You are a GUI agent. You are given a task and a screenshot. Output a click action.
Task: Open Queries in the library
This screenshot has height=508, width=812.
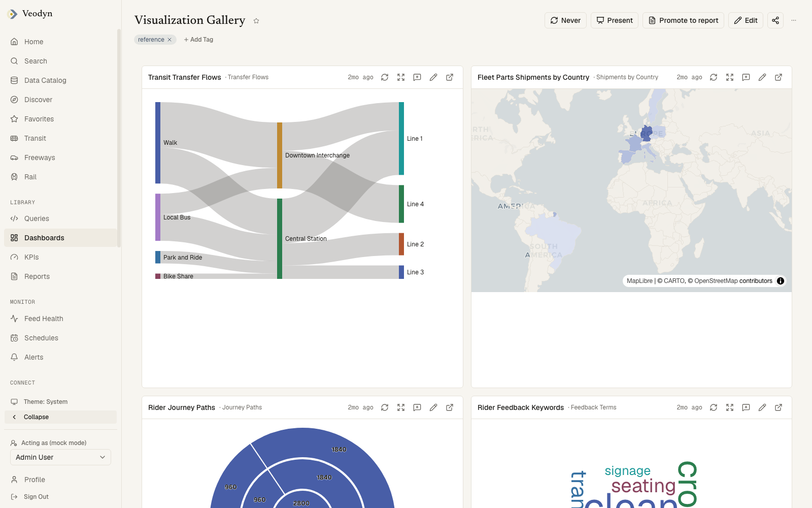click(60, 218)
